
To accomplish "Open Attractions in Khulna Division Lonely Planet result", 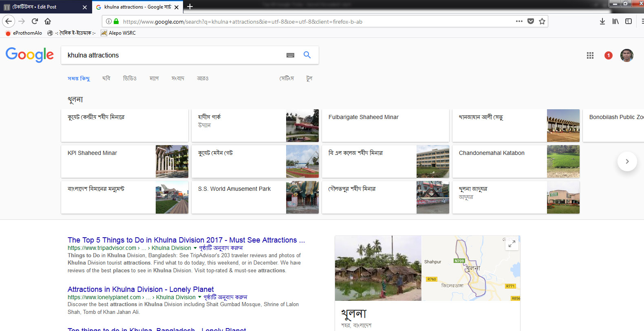I will (x=141, y=289).
